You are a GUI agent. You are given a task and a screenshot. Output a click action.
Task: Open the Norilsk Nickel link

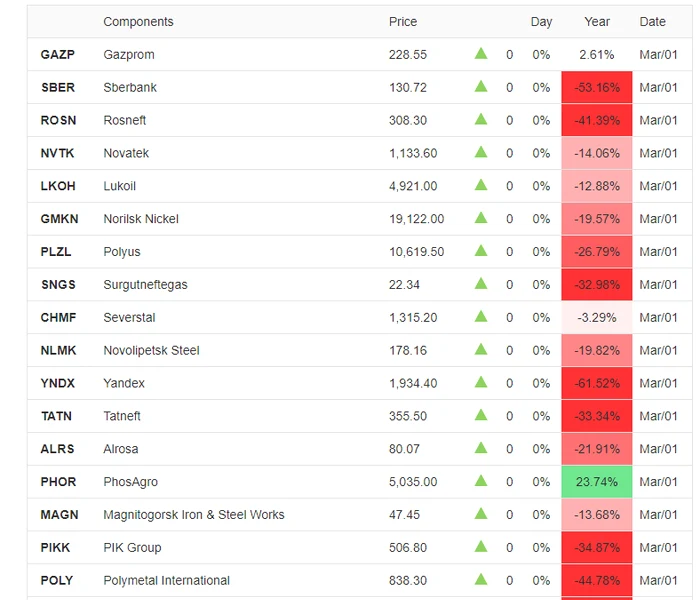tap(141, 219)
